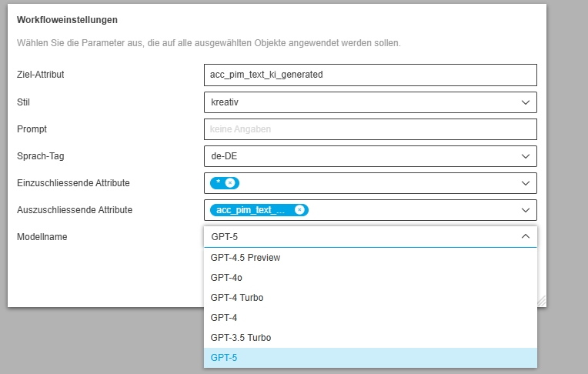The height and width of the screenshot is (374, 588).
Task: Open the Sprach-Tag dropdown showing de-DE
Action: pyautogui.click(x=370, y=156)
